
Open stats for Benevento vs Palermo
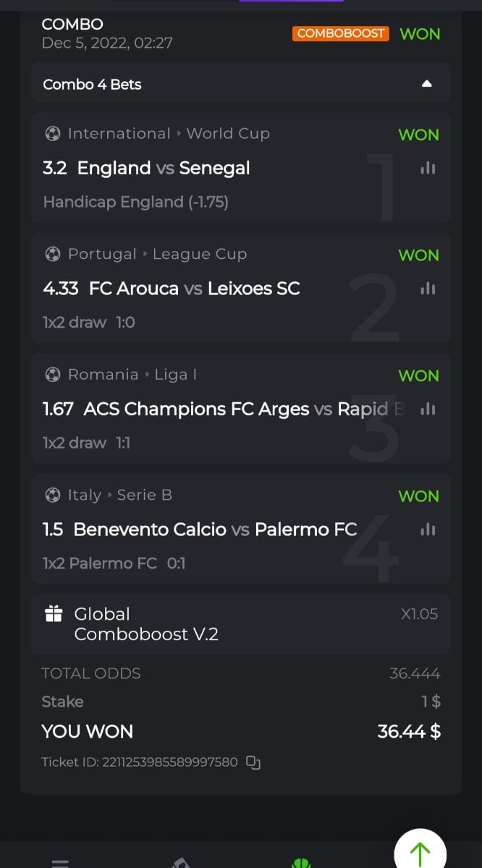(428, 529)
